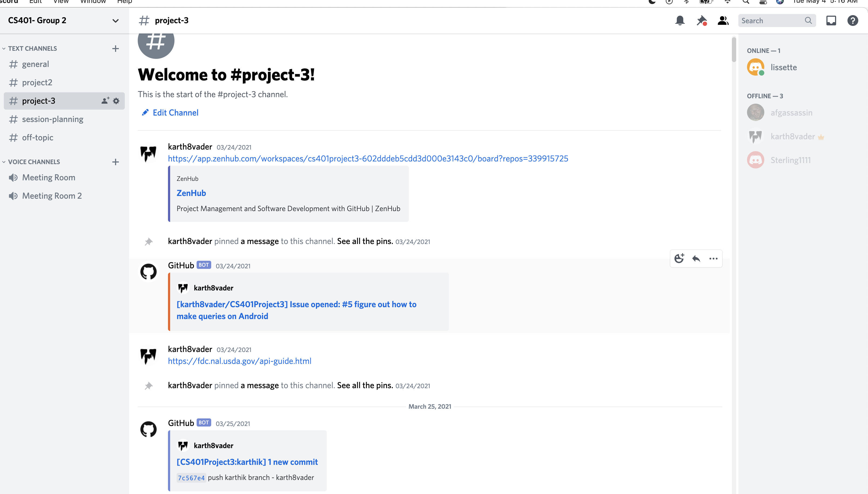Open Issue opened #5 GitHub link
The height and width of the screenshot is (494, 868).
click(296, 310)
